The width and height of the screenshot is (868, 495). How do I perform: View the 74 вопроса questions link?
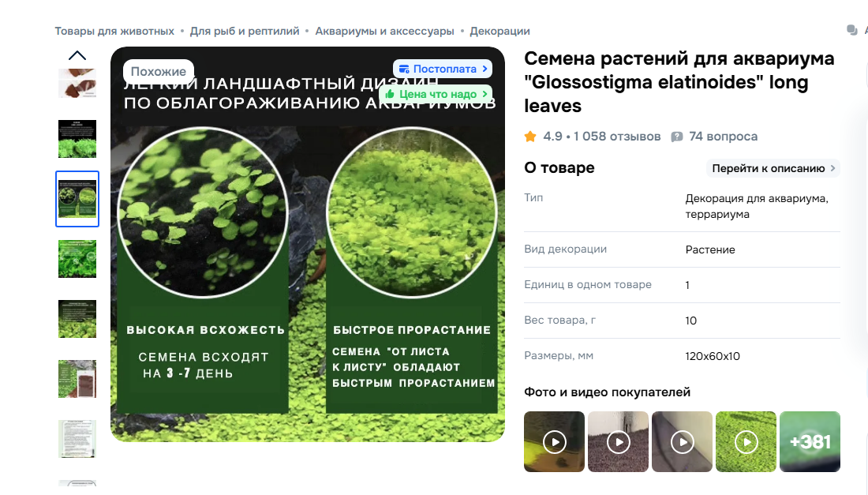[x=723, y=137]
